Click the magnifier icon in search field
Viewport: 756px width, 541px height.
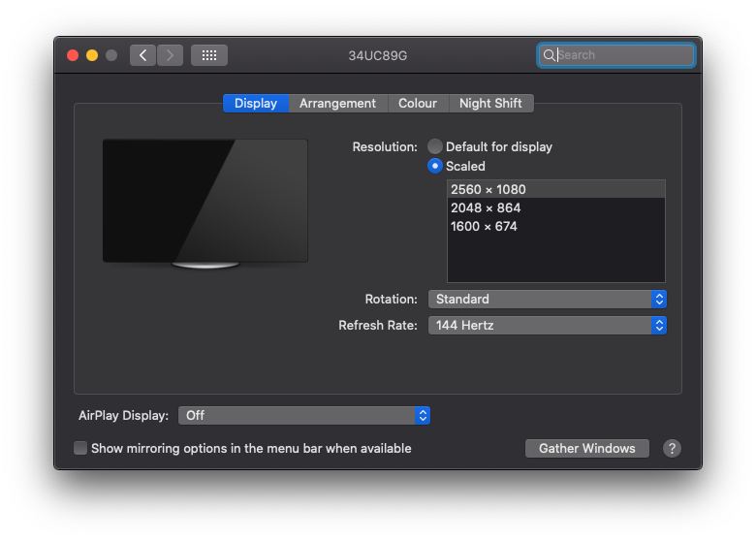click(x=549, y=55)
